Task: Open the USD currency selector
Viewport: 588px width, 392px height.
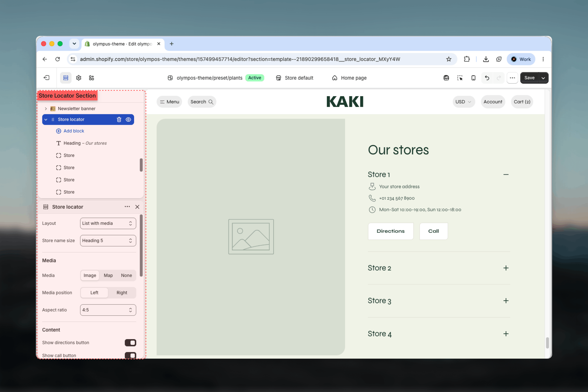Action: point(464,102)
